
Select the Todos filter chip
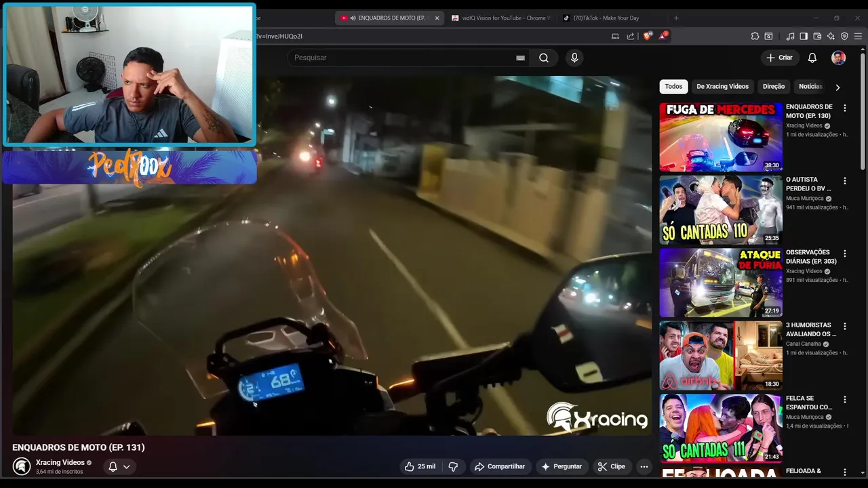point(673,87)
